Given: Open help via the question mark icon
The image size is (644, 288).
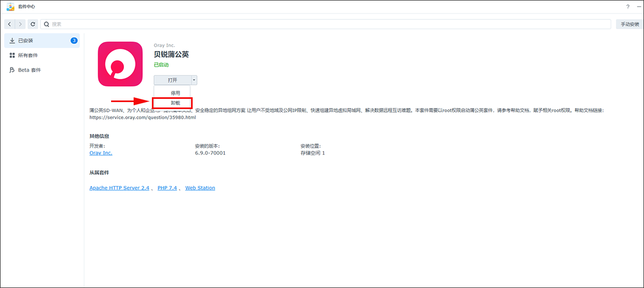Looking at the screenshot, I should click(627, 6).
